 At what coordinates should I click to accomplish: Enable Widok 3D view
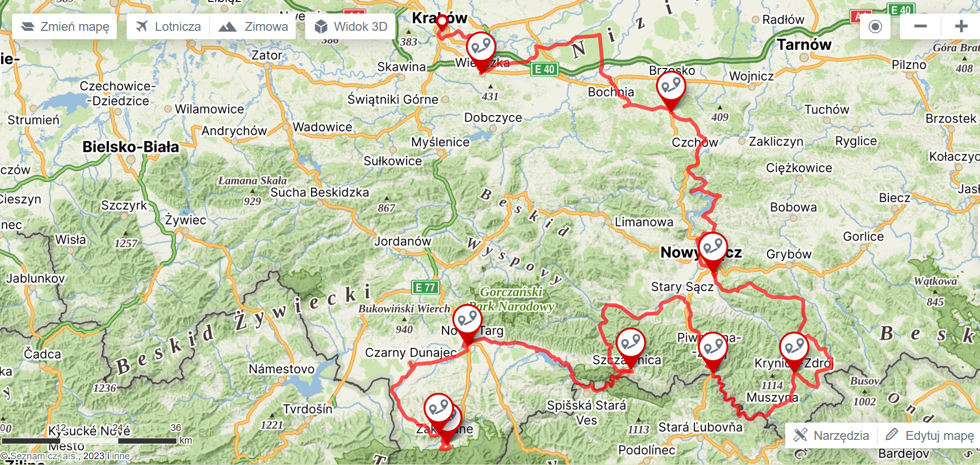[350, 27]
